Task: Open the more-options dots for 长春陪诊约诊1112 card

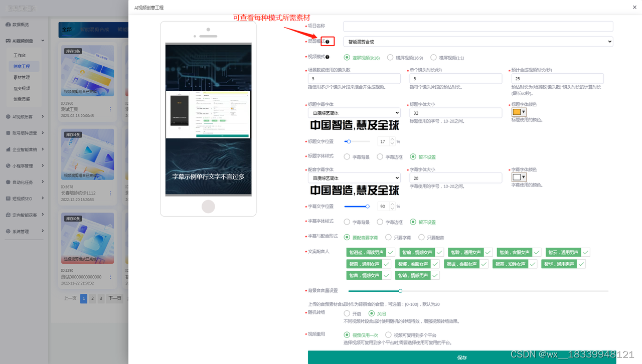Action: pos(110,193)
